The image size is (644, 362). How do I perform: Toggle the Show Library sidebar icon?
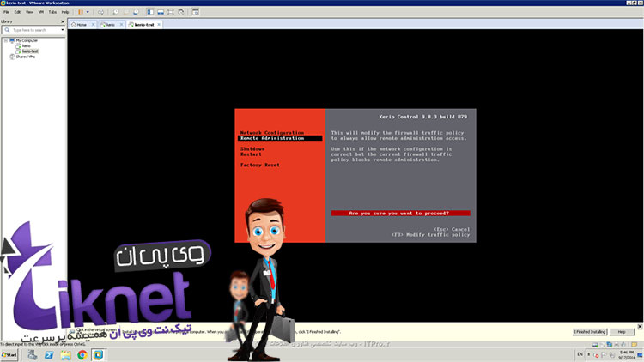151,13
